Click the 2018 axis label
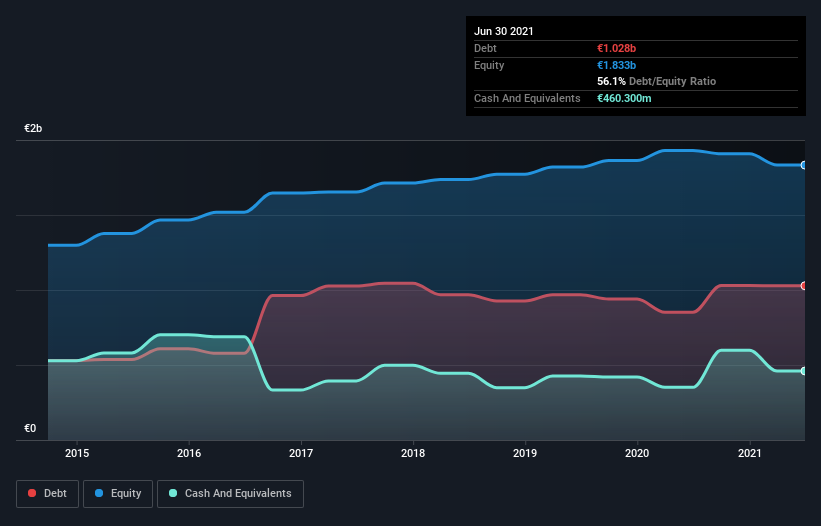 tap(413, 453)
